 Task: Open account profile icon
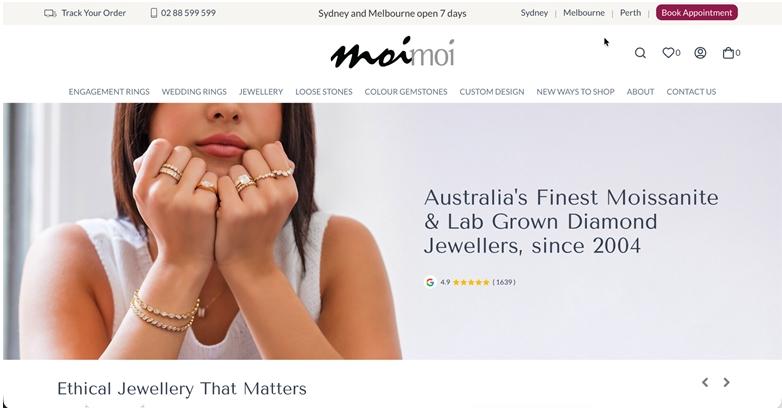coord(700,53)
